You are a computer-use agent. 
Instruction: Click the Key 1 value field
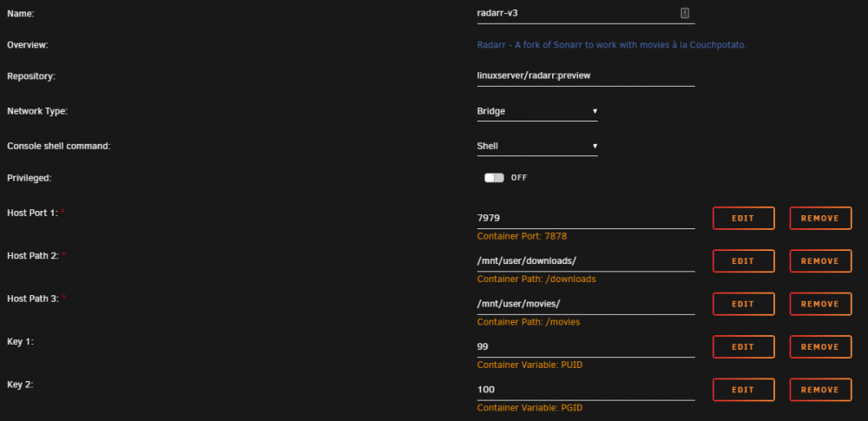click(x=586, y=346)
